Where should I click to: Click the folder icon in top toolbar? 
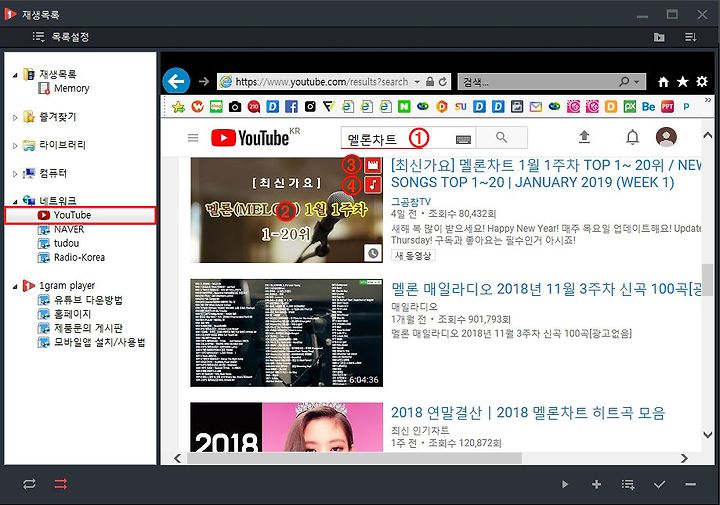pyautogui.click(x=659, y=37)
